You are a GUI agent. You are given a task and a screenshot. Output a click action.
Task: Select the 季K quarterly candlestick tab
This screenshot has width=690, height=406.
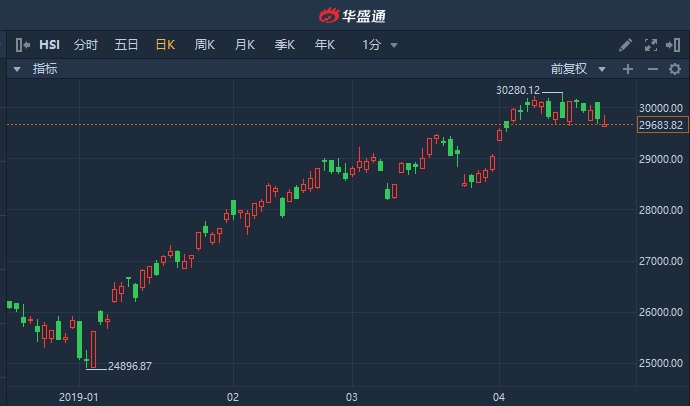[285, 45]
